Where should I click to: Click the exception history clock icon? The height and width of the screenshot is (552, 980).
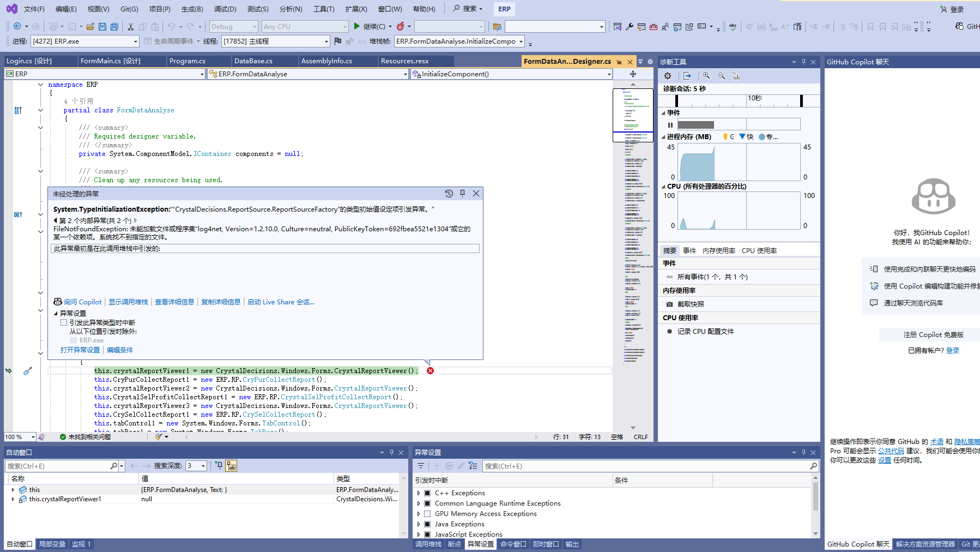point(449,194)
